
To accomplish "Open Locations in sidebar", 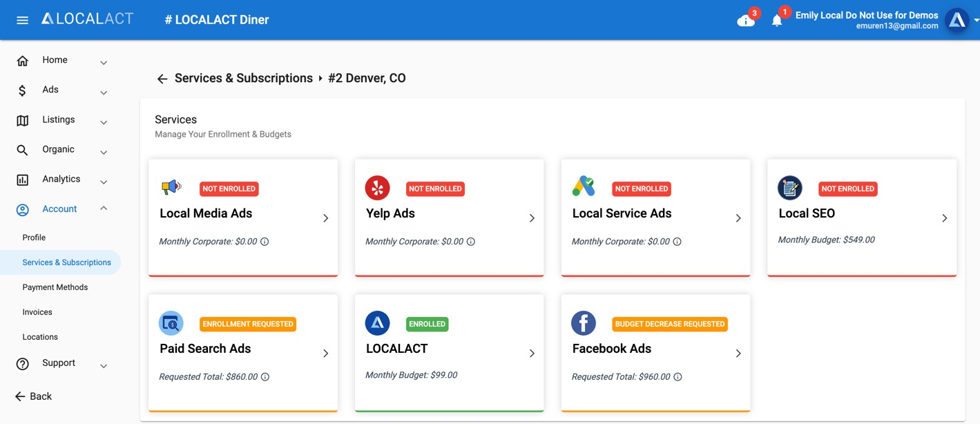I will [40, 337].
